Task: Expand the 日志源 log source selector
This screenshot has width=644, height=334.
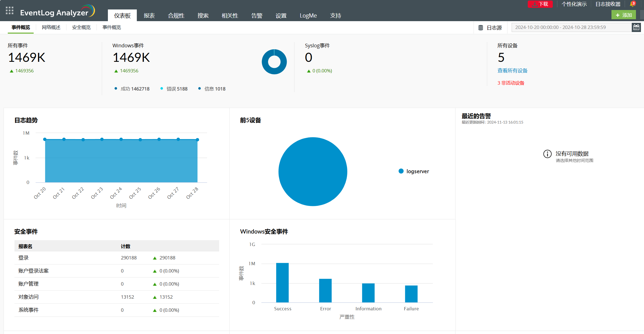Action: coord(494,28)
